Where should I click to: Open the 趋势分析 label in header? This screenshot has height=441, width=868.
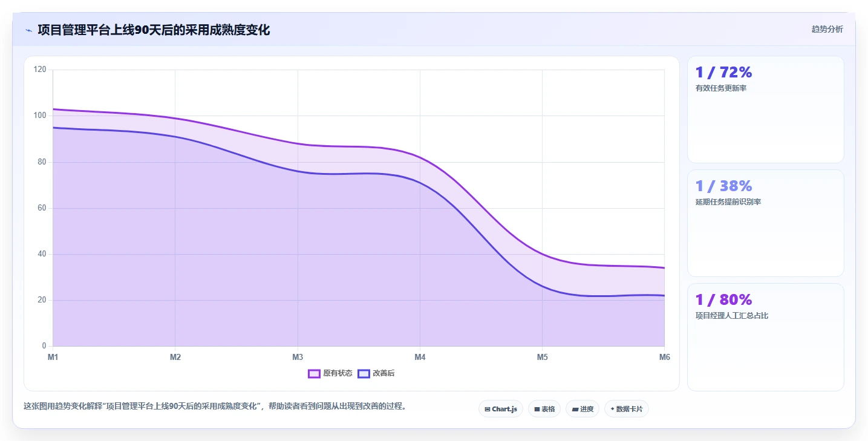point(827,29)
